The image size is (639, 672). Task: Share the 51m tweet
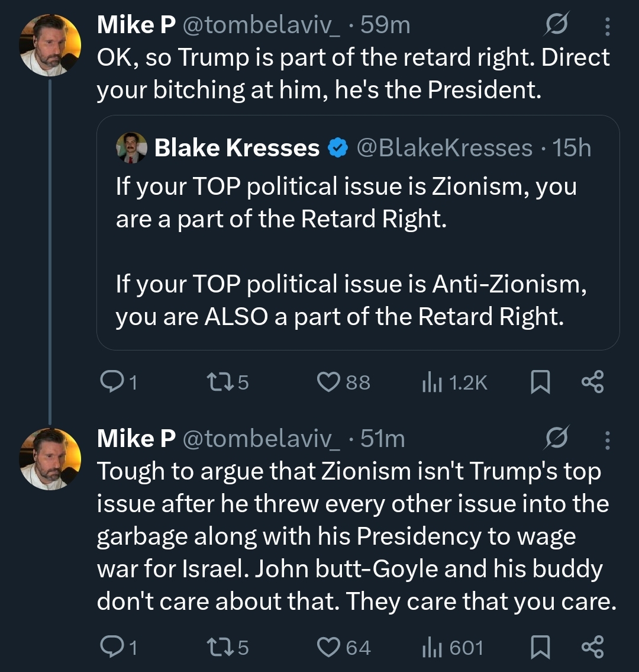click(592, 647)
